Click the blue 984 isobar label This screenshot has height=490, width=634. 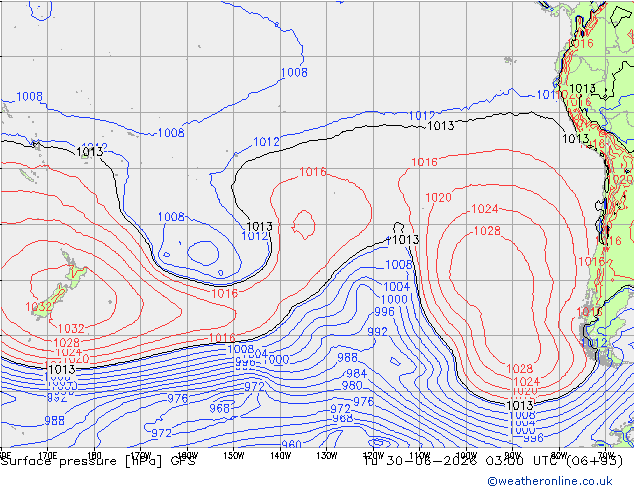click(357, 373)
